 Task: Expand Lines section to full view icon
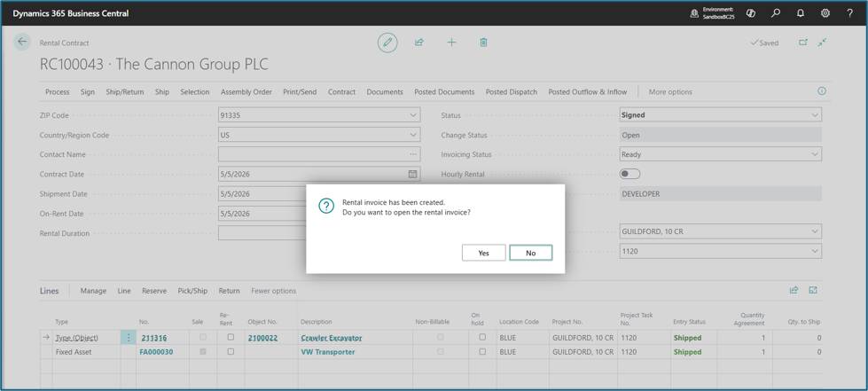pyautogui.click(x=813, y=290)
